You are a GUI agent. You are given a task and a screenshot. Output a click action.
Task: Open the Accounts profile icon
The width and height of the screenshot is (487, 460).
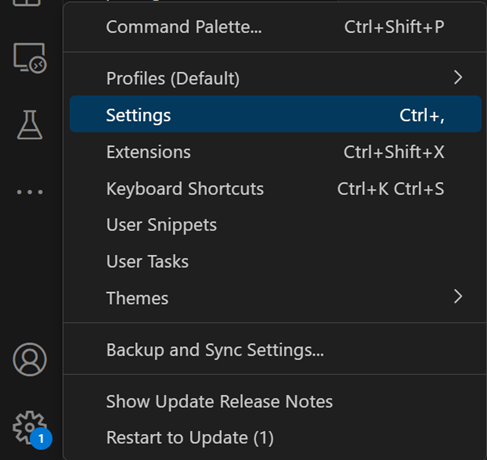tap(30, 359)
